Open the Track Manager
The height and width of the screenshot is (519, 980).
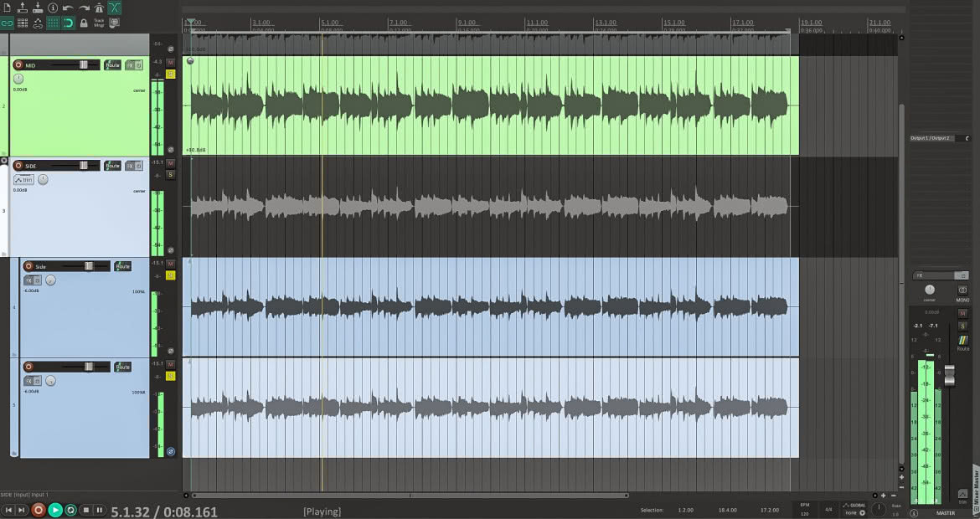pyautogui.click(x=99, y=23)
